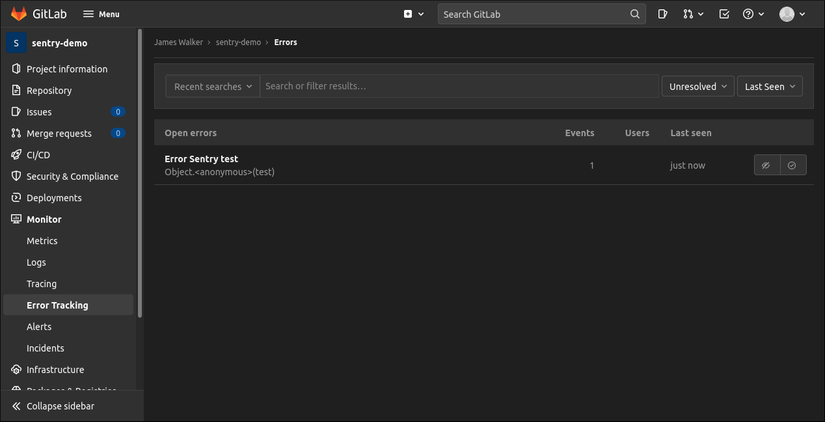
Task: Open Project information in sidebar
Action: coord(68,69)
